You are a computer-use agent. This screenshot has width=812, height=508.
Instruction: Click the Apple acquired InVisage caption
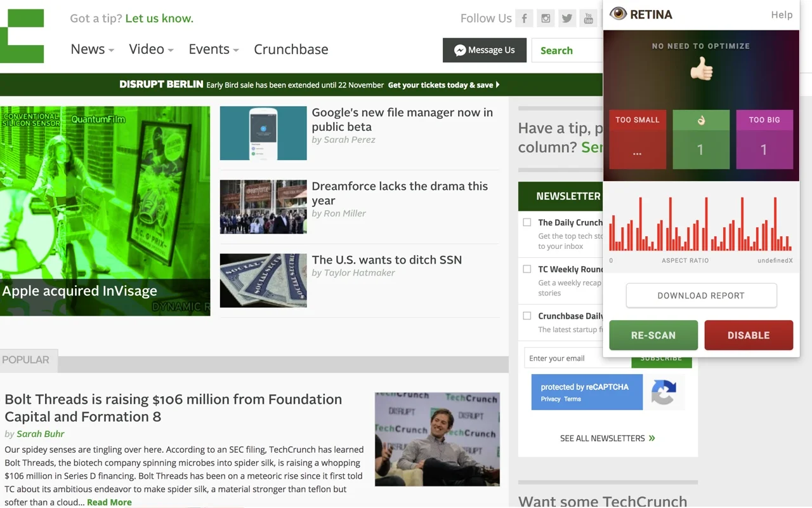tap(79, 291)
